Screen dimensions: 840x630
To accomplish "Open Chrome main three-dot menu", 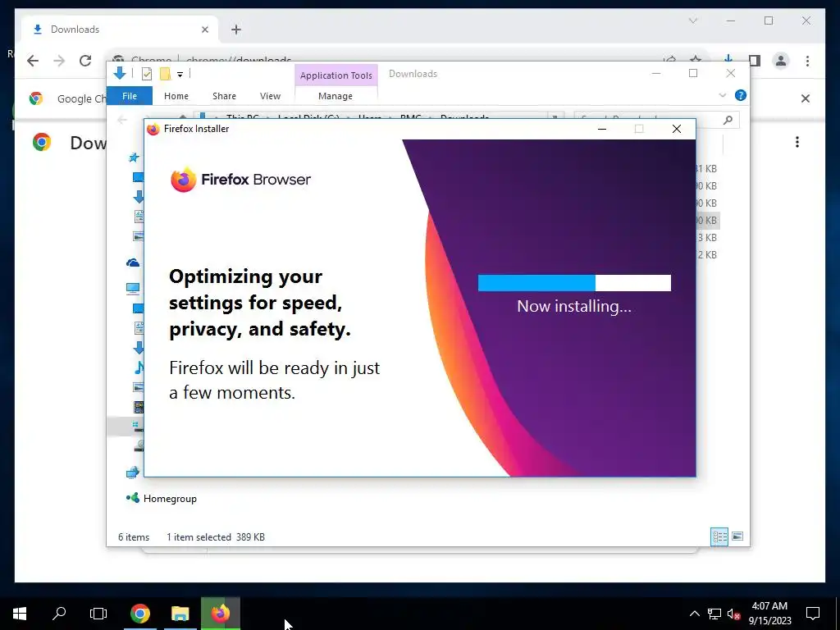I will [x=807, y=61].
